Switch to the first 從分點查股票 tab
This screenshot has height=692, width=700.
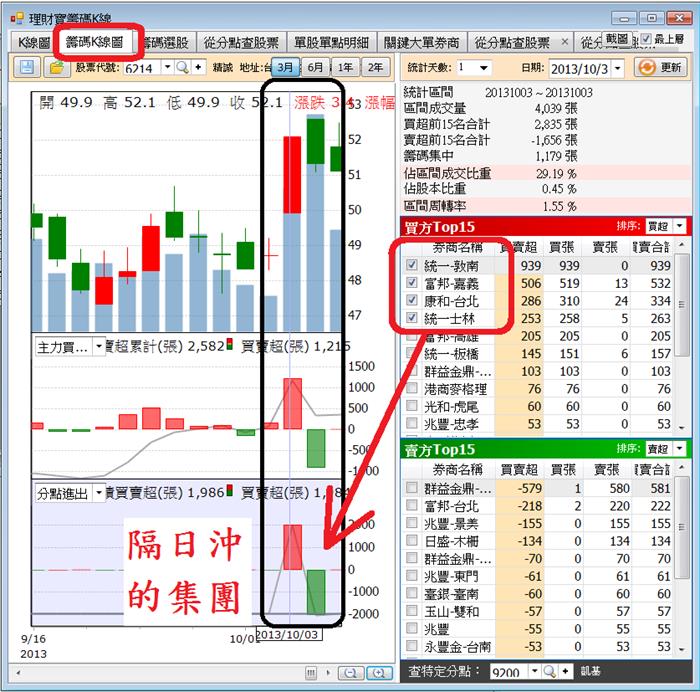tap(242, 42)
